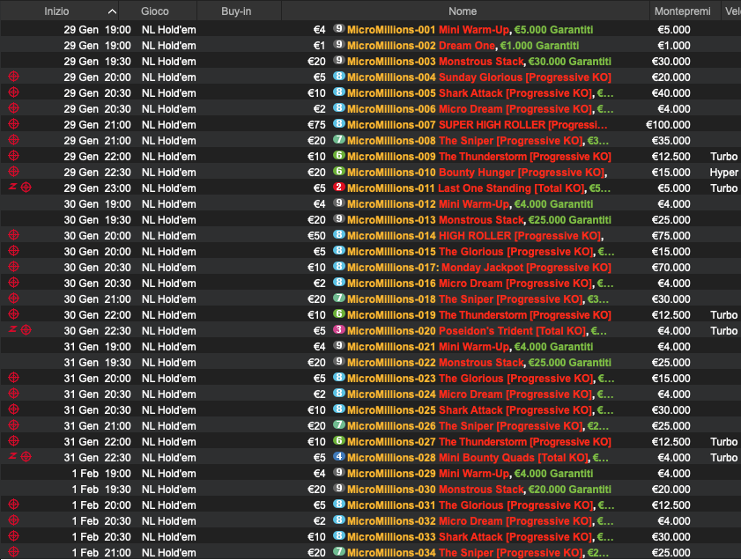
Task: Click the bounty target icon for MicroMillions-014
Action: click(x=14, y=235)
